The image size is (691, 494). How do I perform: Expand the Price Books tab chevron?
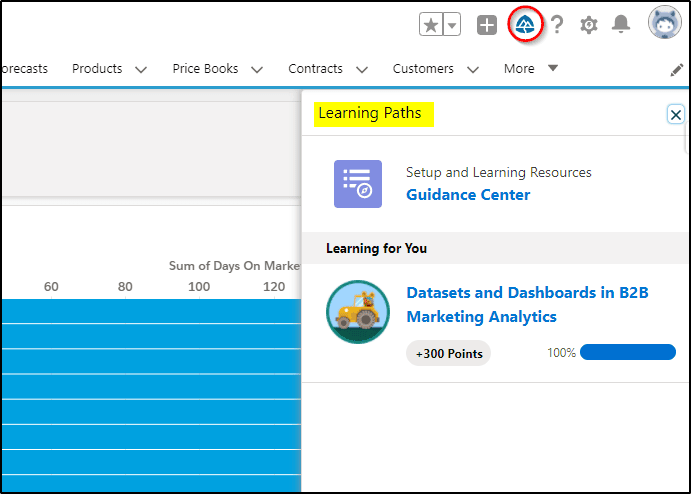coord(257,70)
